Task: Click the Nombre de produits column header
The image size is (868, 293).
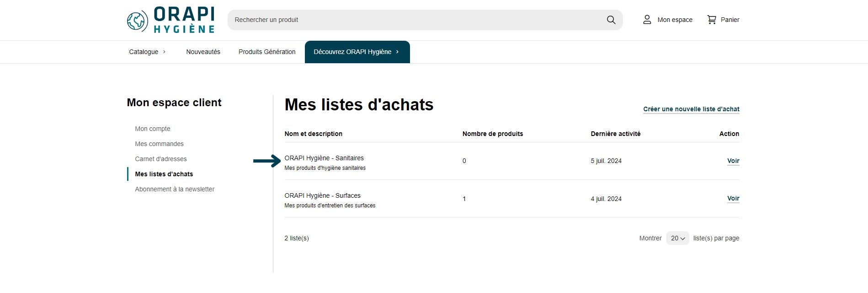Action: [x=493, y=134]
